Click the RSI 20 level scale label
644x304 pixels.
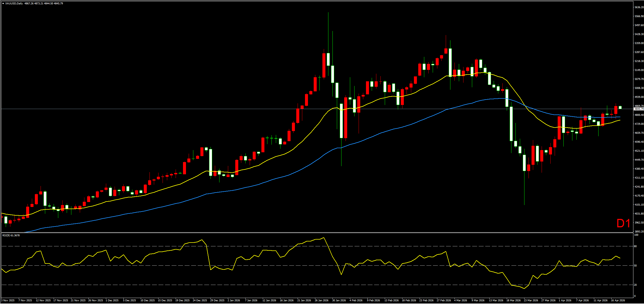[635, 285]
